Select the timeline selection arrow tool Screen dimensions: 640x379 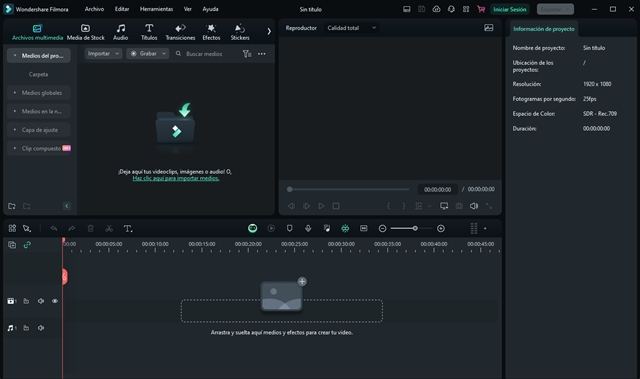[x=27, y=228]
